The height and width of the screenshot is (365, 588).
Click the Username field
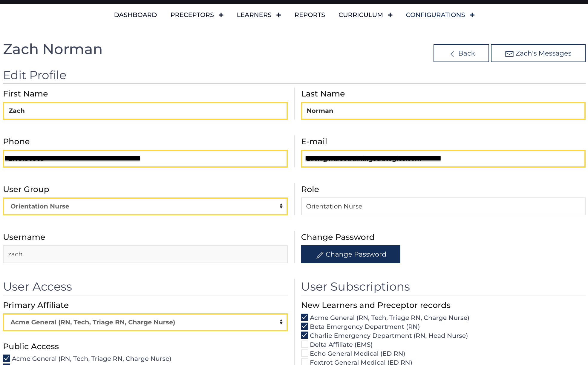(x=145, y=254)
